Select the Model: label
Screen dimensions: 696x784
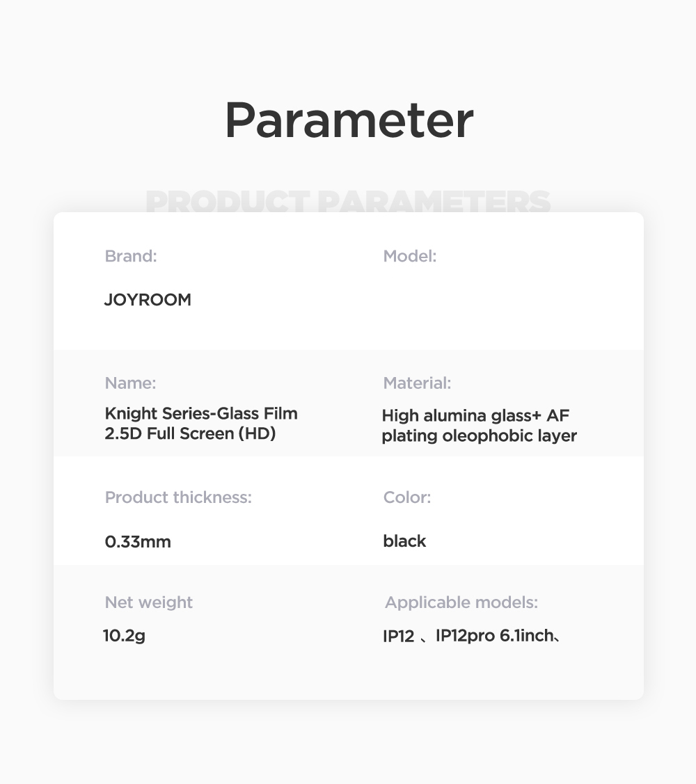coord(410,256)
